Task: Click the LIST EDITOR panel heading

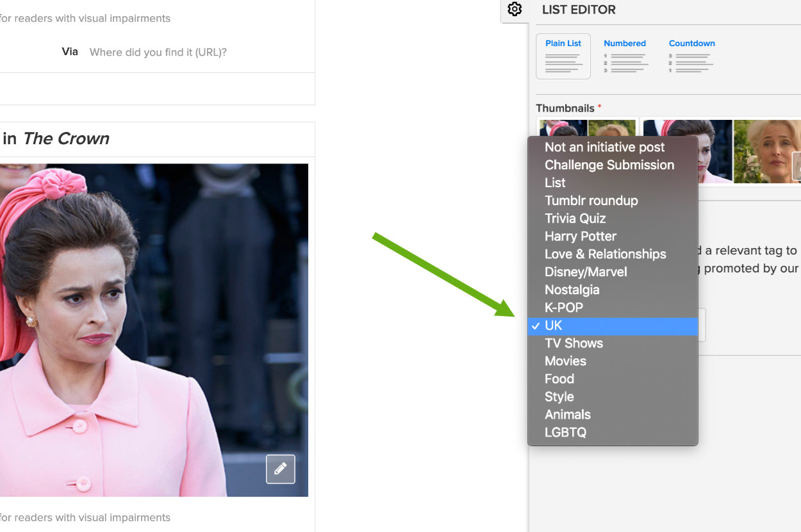Action: tap(579, 10)
